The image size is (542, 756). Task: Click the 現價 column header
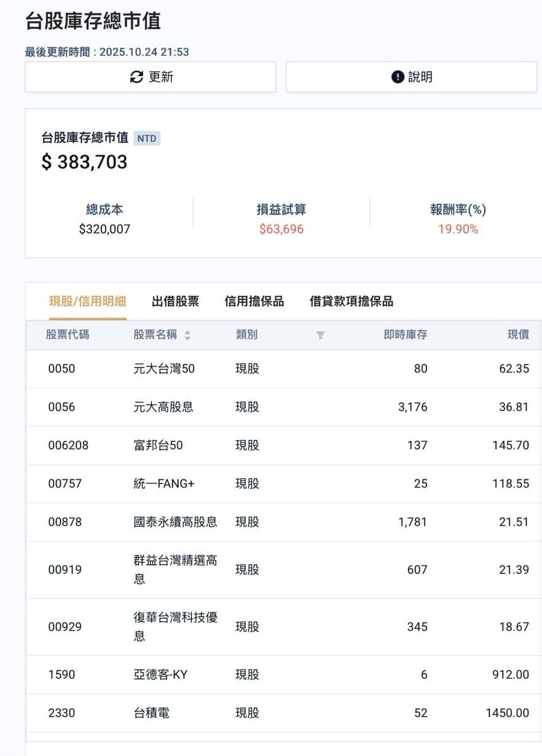[x=518, y=335]
